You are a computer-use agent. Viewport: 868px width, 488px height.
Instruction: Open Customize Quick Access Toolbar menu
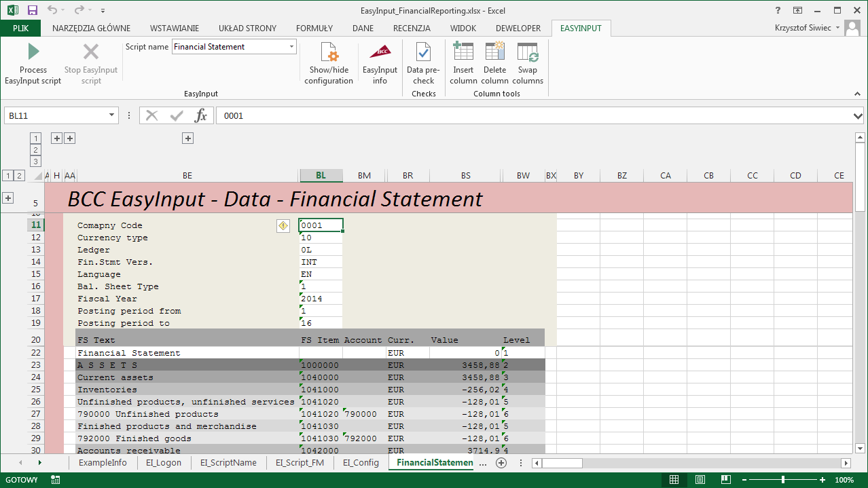(x=103, y=11)
